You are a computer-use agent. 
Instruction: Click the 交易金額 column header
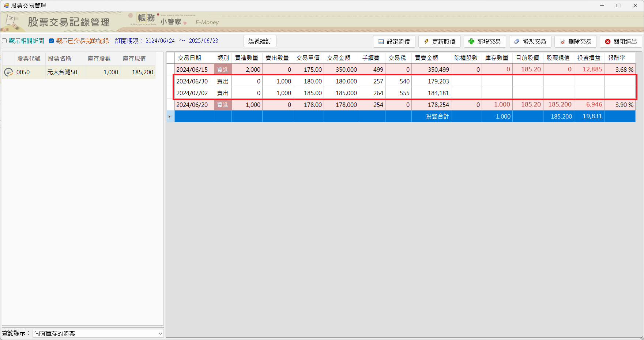pos(341,58)
